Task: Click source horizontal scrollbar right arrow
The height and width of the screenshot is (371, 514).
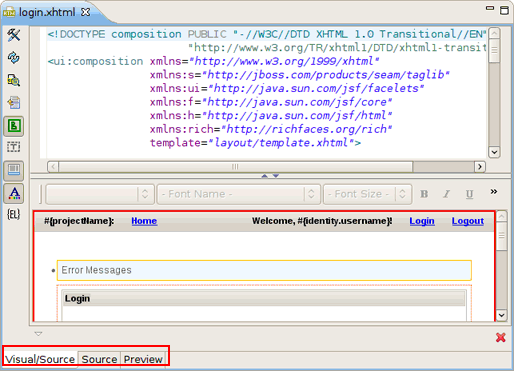Action: click(480, 166)
